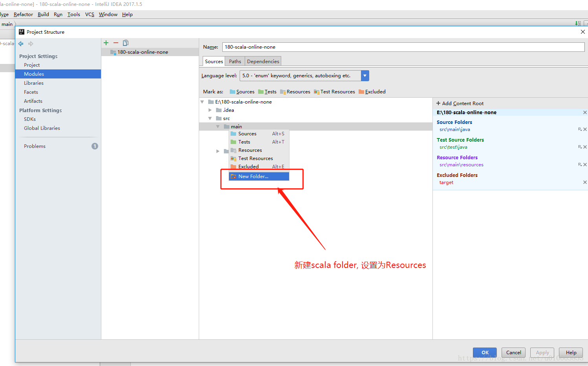
Task: Open the Refactor menu
Action: click(23, 15)
